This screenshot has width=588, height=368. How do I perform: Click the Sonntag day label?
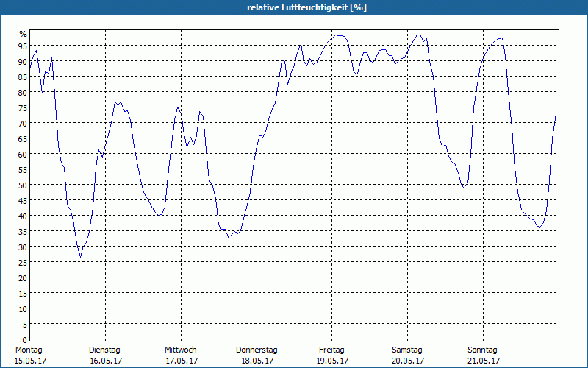(x=483, y=350)
